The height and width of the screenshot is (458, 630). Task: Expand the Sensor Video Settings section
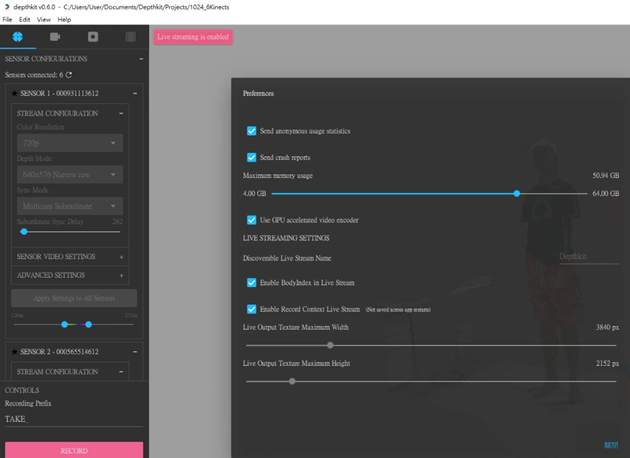click(69, 257)
